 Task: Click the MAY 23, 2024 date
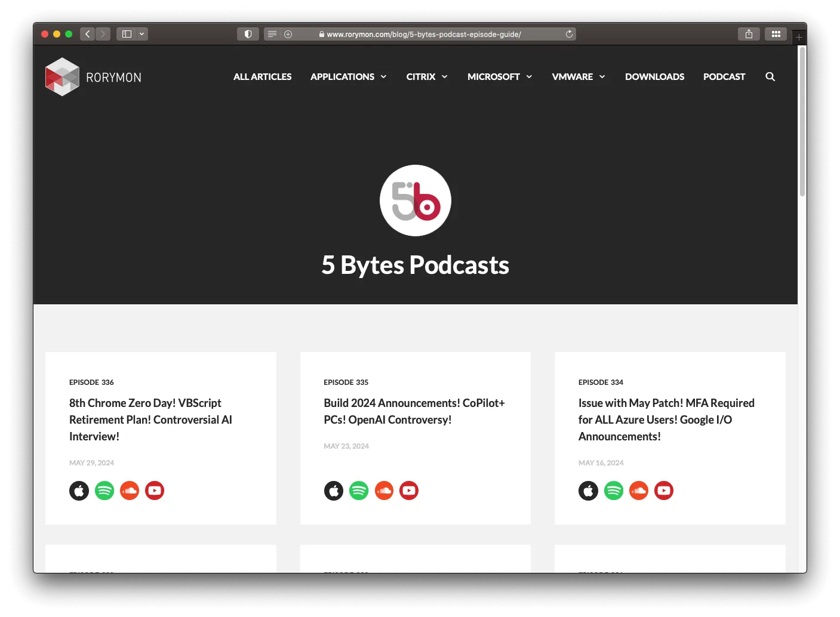tap(346, 446)
